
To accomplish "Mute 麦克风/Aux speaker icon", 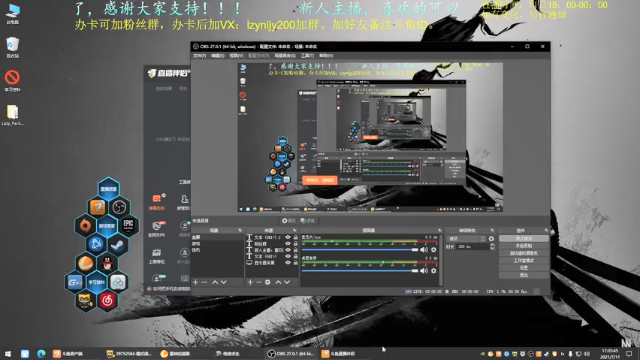I will 424,249.
